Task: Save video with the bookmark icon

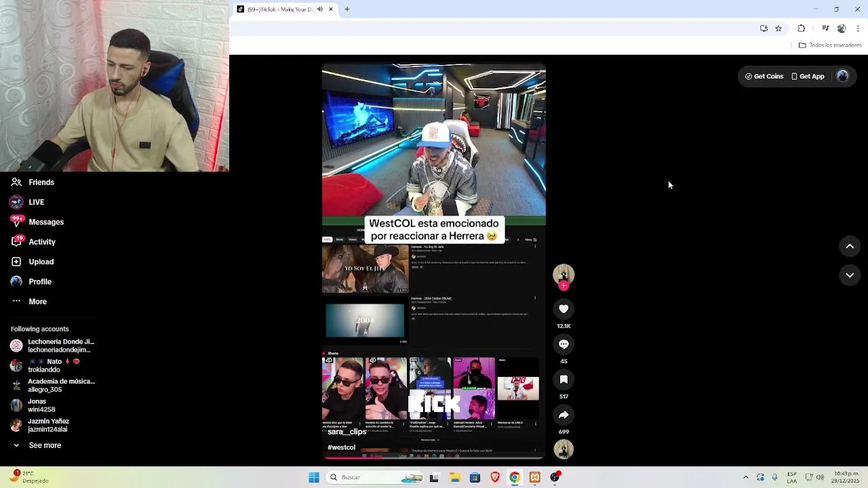Action: (x=564, y=380)
